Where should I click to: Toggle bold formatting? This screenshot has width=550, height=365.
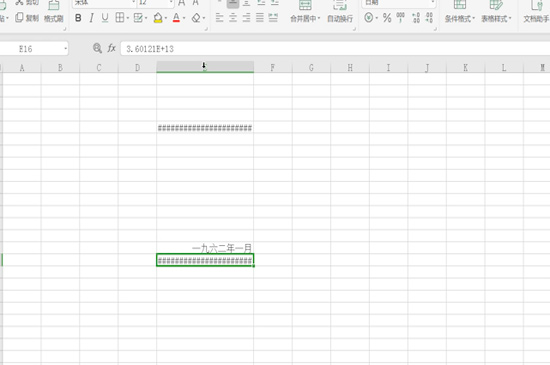[78, 18]
